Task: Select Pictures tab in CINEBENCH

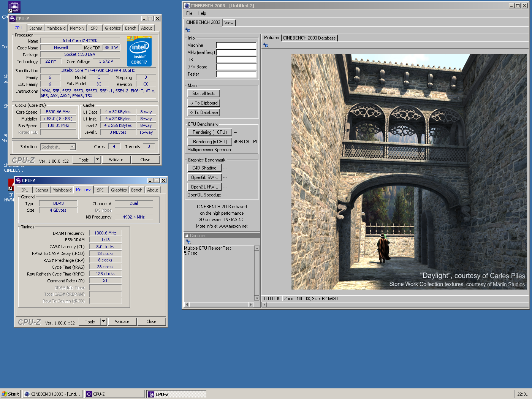Action: pos(271,38)
